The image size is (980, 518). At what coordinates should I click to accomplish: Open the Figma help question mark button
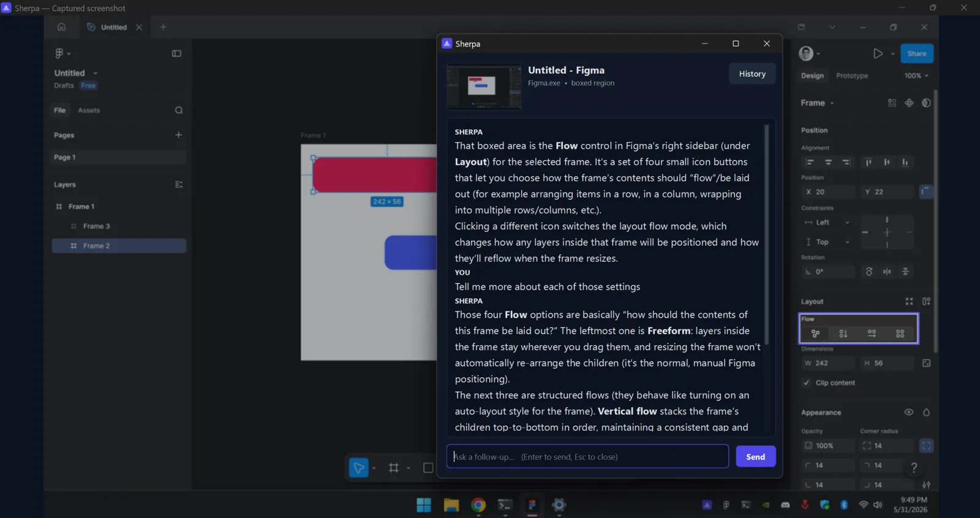click(x=914, y=468)
